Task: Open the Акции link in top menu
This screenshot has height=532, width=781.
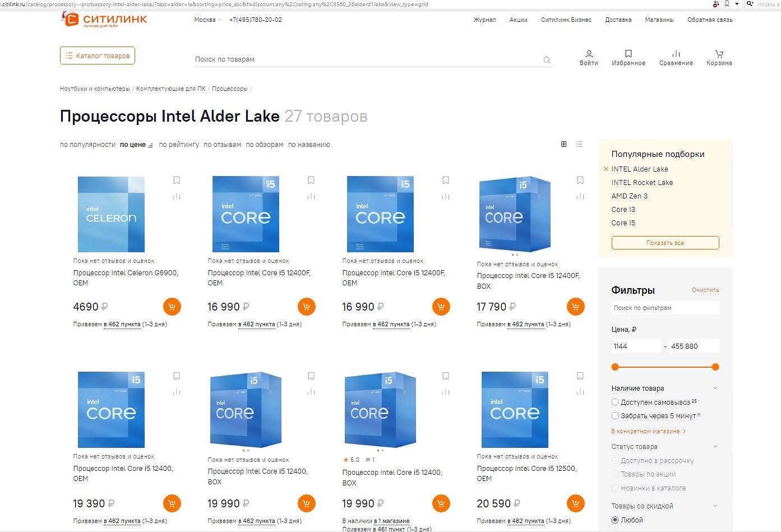Action: [x=518, y=20]
